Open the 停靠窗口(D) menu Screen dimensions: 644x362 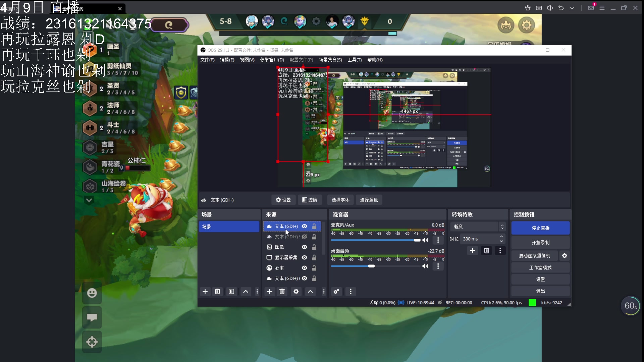click(x=272, y=60)
